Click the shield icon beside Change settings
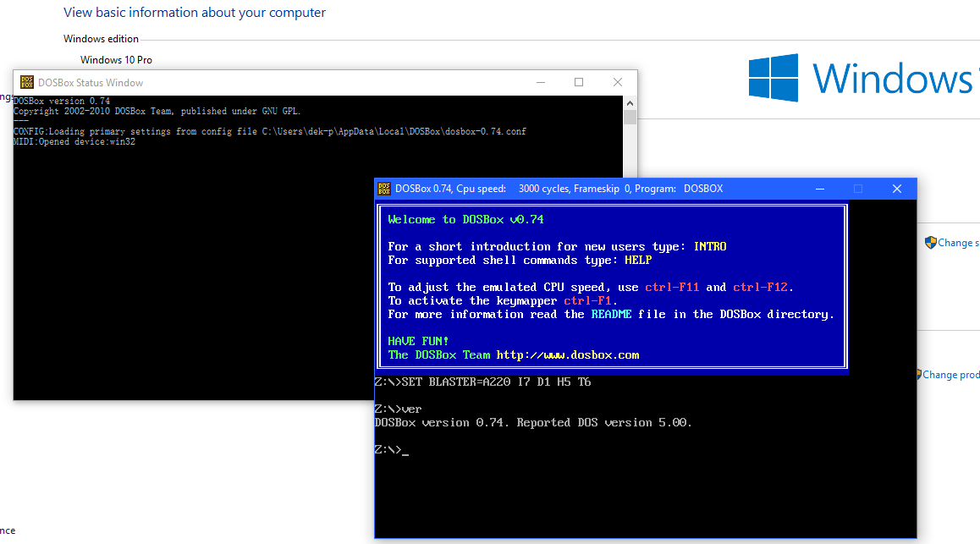This screenshot has height=544, width=980. coord(930,242)
